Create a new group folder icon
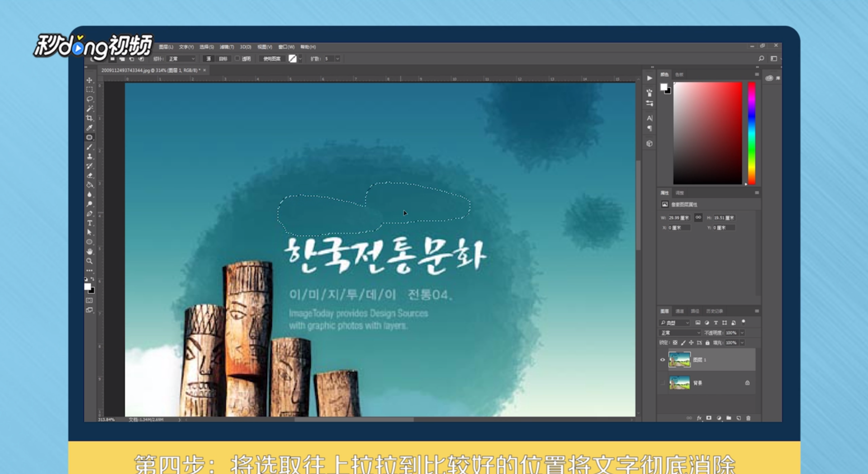This screenshot has width=868, height=474. point(729,418)
